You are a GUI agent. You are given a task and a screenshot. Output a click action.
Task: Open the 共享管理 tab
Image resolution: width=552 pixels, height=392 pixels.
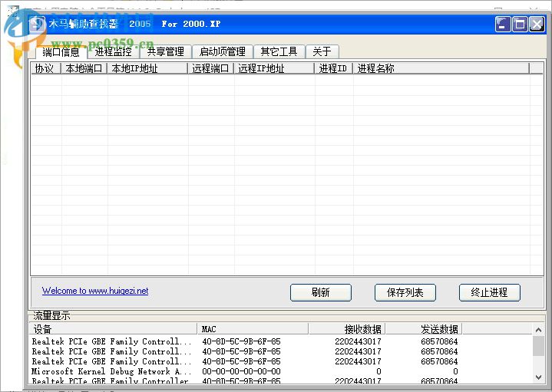pyautogui.click(x=166, y=51)
